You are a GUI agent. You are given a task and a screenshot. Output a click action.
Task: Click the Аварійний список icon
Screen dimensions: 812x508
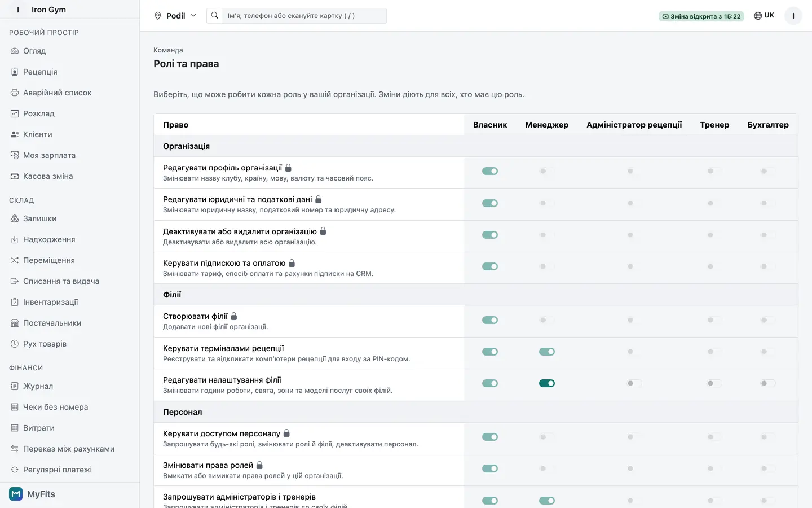(x=15, y=93)
